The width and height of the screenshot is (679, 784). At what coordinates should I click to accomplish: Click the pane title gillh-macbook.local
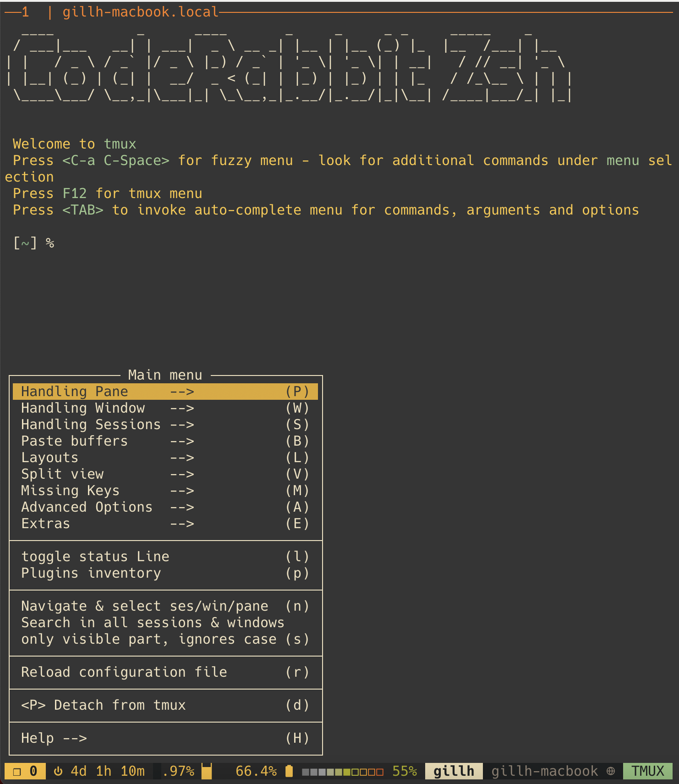tap(141, 12)
